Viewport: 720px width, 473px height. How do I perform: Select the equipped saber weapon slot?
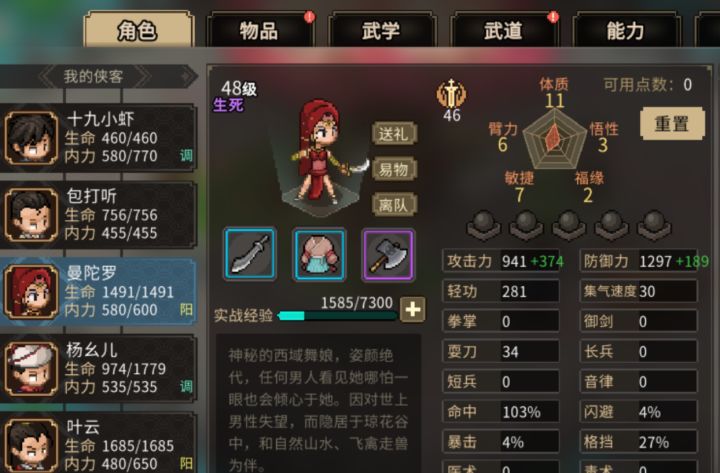(x=250, y=254)
